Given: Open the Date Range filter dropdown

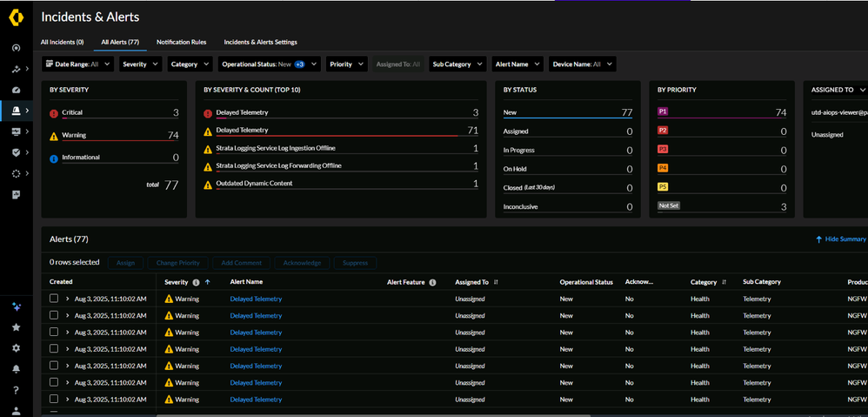Looking at the screenshot, I should click(x=77, y=64).
